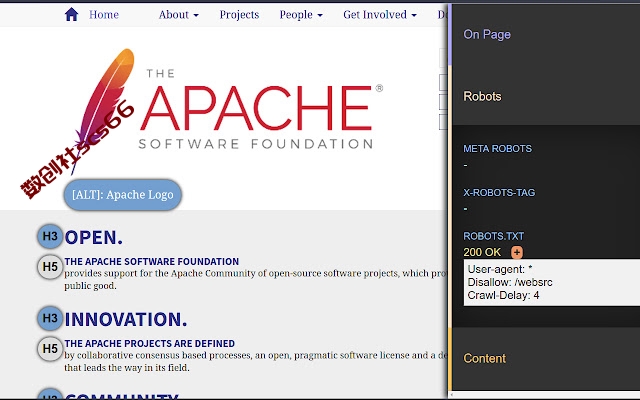Toggle the orange plus expander next to 200 OK
Image resolution: width=640 pixels, height=400 pixels.
517,252
